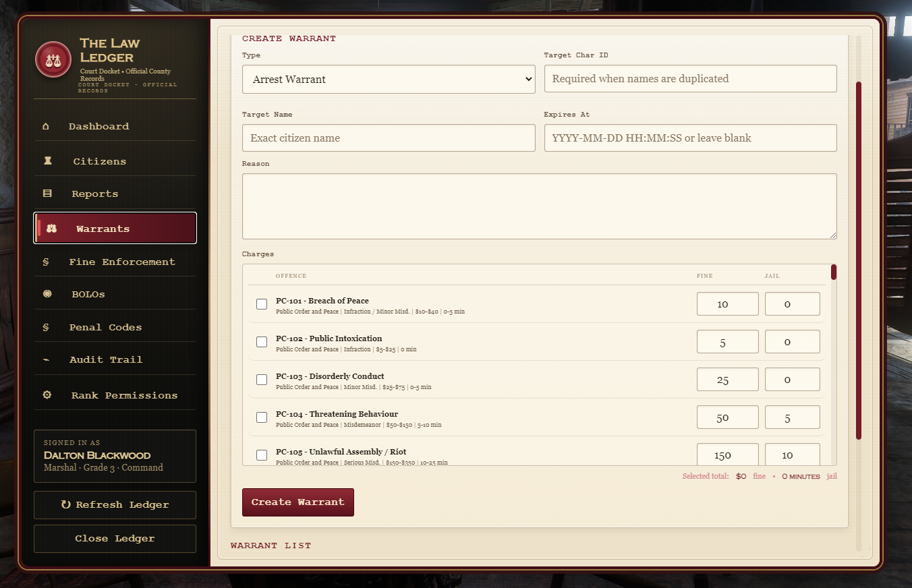This screenshot has height=588, width=912.
Task: Switch to the BOLOs section
Action: [115, 294]
